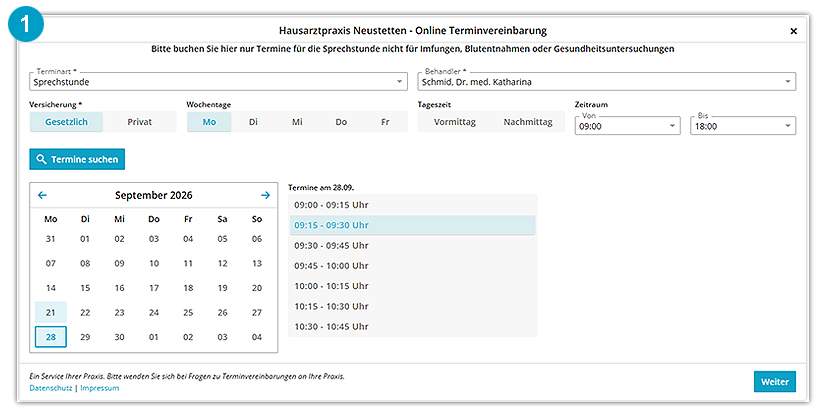Pick September 30 in the calendar
823x414 pixels.
(x=120, y=337)
